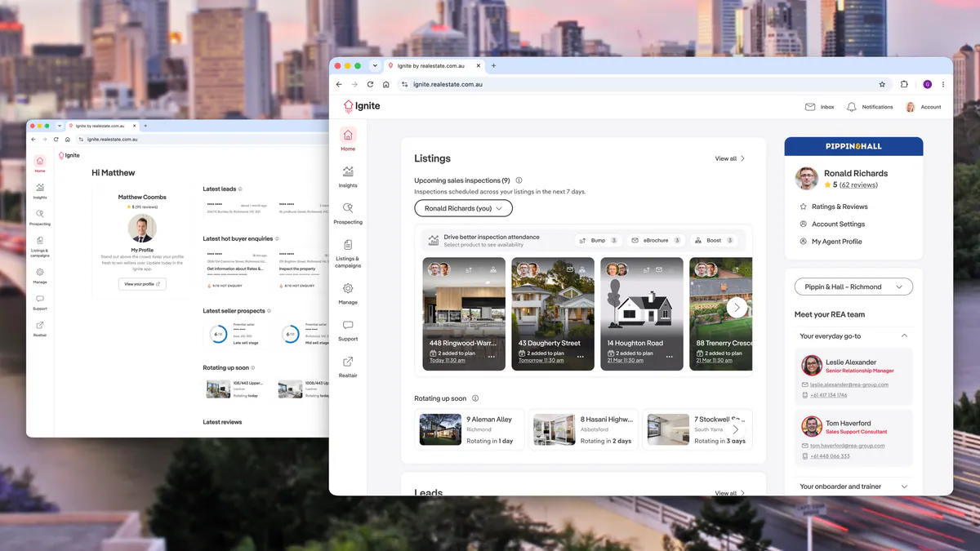Open Prospecting in the front window sidebar

click(x=348, y=213)
